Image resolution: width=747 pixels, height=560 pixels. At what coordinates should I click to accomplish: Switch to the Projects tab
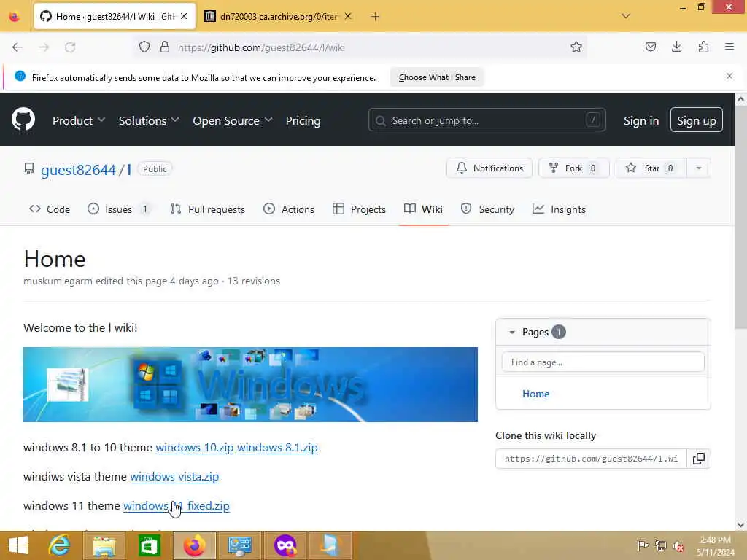(x=359, y=209)
